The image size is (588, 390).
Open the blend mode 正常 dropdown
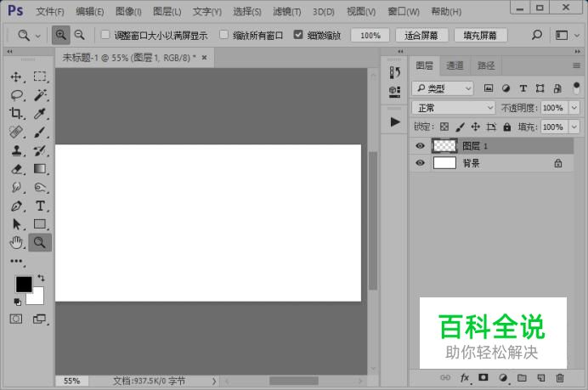click(454, 108)
